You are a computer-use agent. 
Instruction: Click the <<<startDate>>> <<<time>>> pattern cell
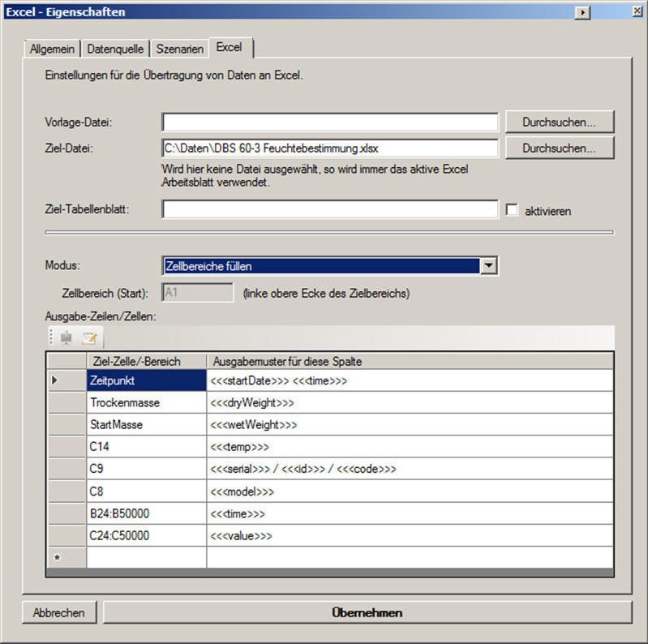[410, 380]
